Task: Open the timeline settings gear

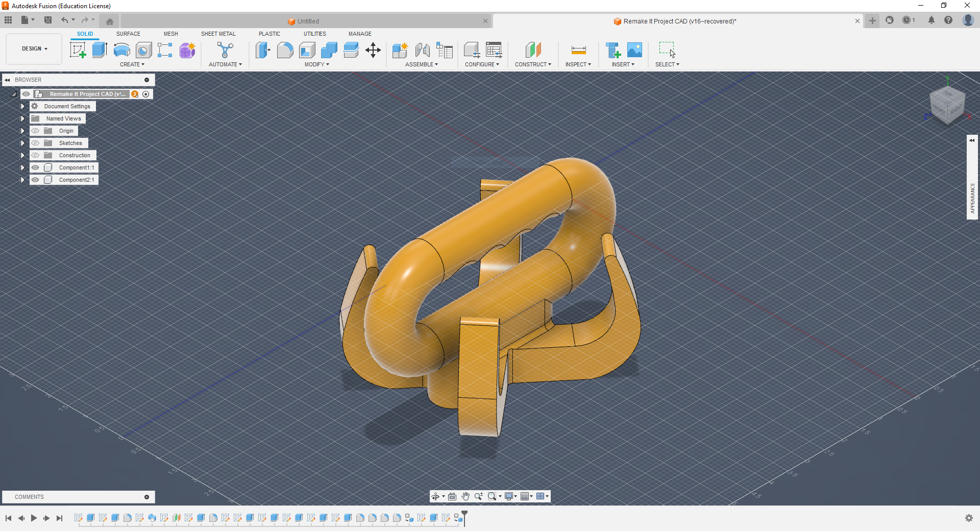Action: pos(969,518)
